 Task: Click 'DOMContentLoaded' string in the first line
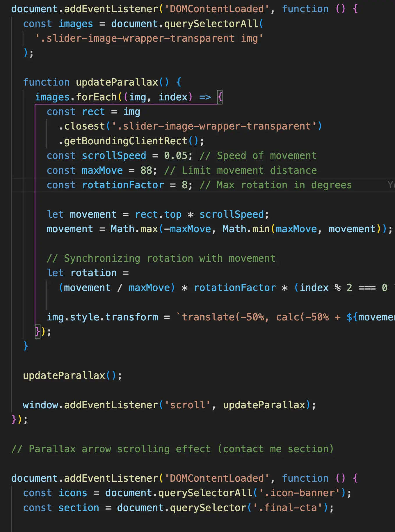tap(217, 9)
